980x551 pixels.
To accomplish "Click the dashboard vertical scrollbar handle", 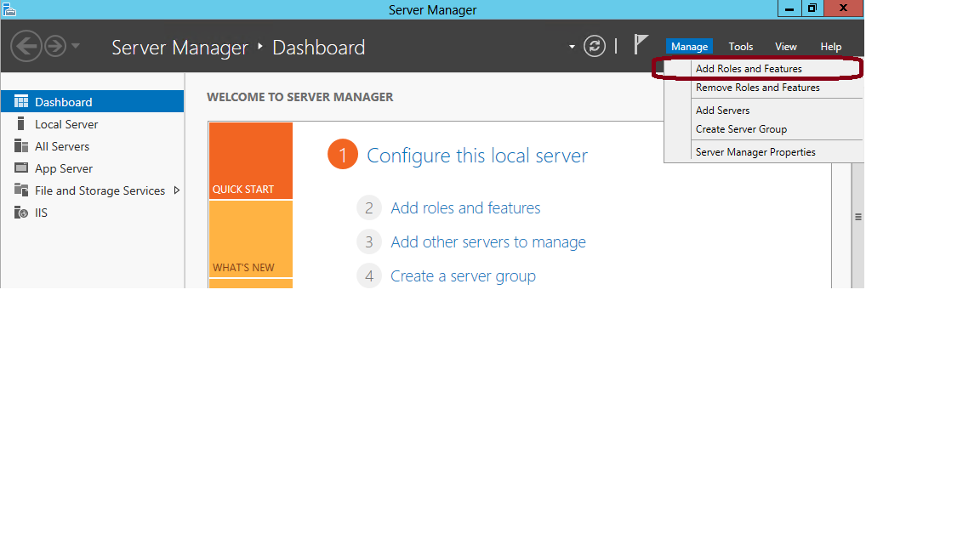I will [858, 217].
